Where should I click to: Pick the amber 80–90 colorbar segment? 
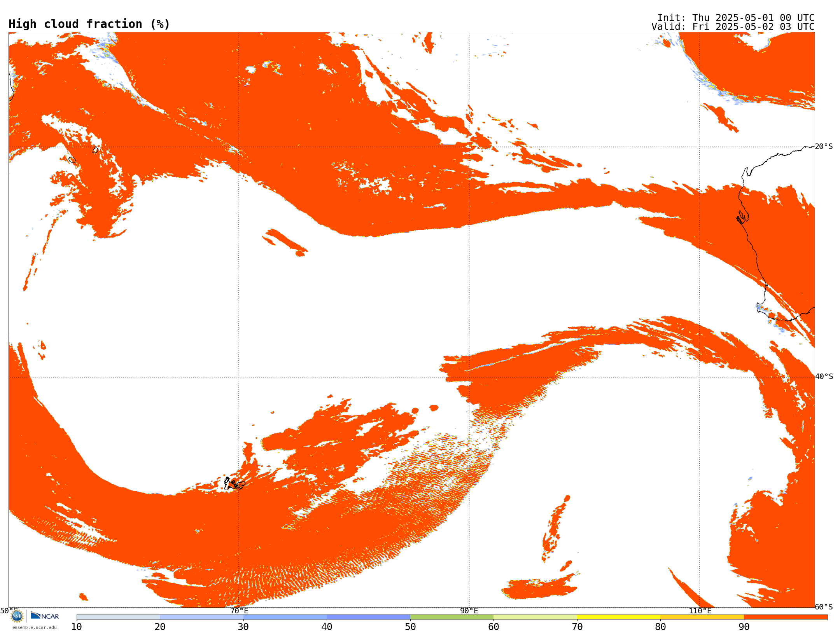pos(702,617)
